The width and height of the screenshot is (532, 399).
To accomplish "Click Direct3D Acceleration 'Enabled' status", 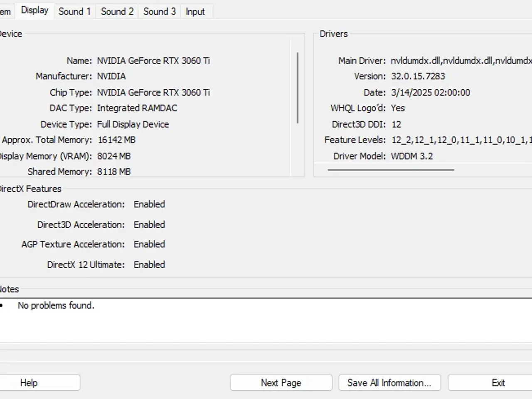I will tap(149, 225).
